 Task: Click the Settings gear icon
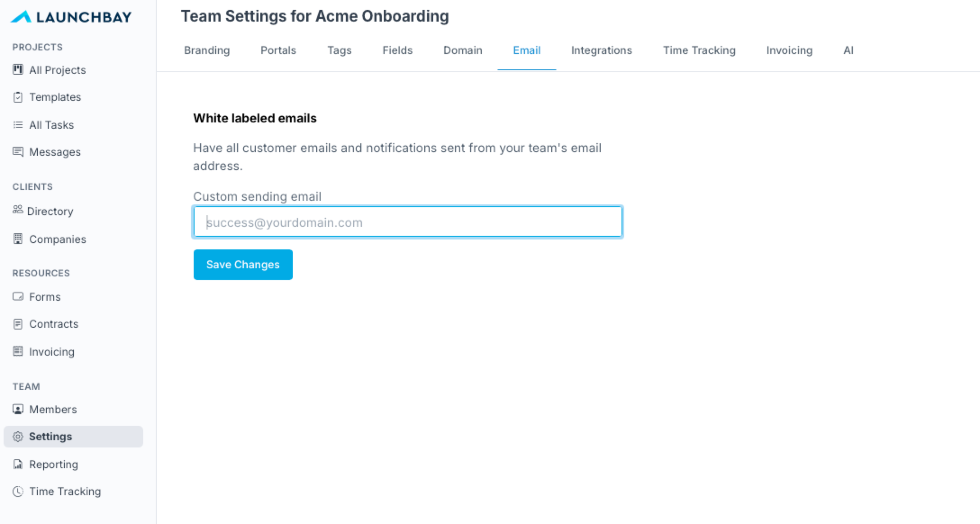pyautogui.click(x=18, y=437)
